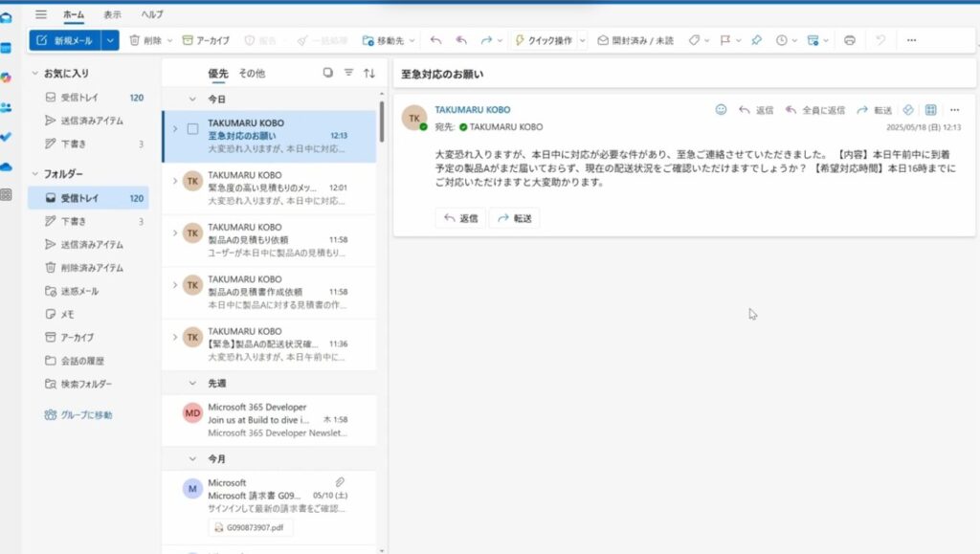This screenshot has width=980, height=554.
Task: Pin the message using the pin icon
Action: coord(756,40)
